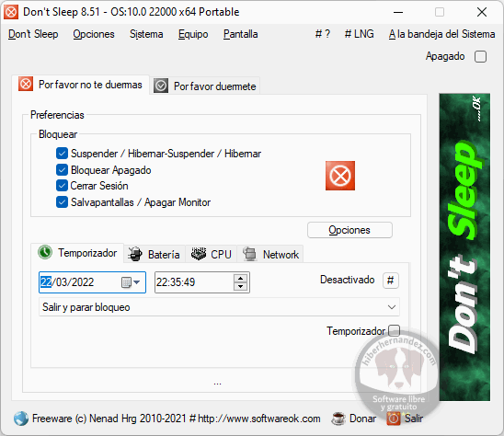504x436 pixels.
Task: Open the Network computer tab icon
Action: coord(250,254)
